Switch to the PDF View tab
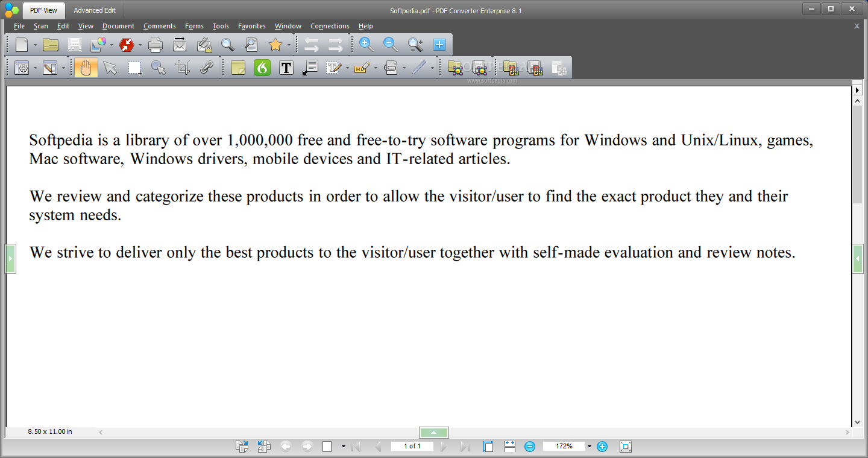Screen dimensions: 868x458 click(43, 10)
